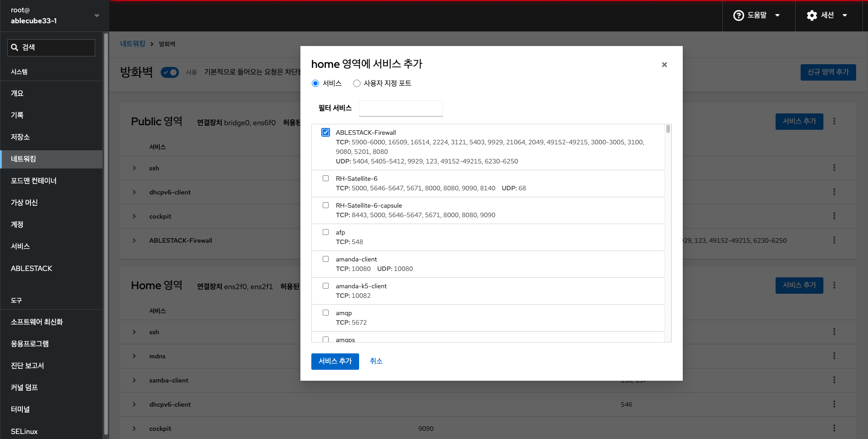Check the RH-Satellite-6 service checkbox
This screenshot has width=868, height=439.
click(325, 179)
